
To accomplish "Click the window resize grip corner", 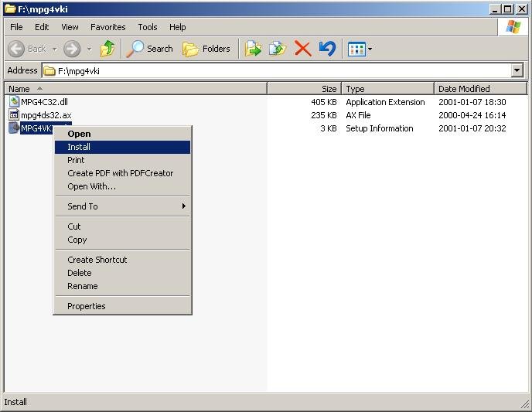I will [x=525, y=403].
